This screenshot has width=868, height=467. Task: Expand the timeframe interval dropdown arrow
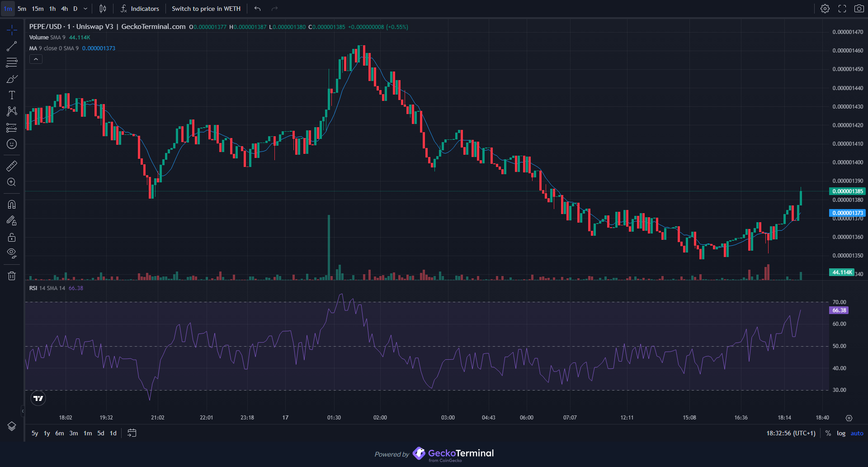[85, 9]
